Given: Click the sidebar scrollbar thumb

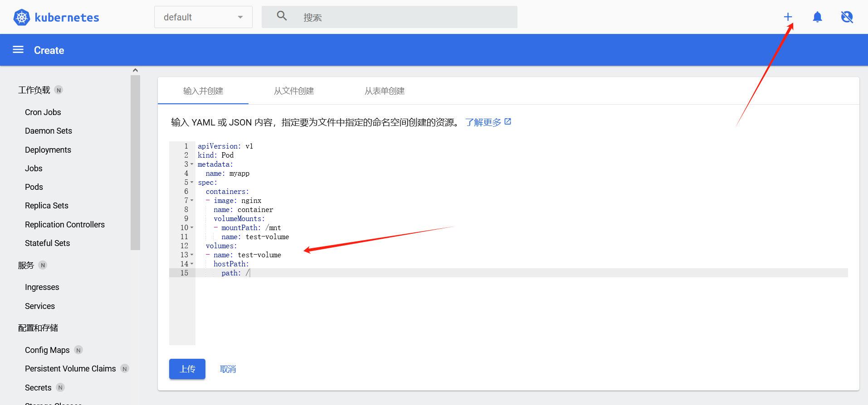Looking at the screenshot, I should [x=135, y=163].
